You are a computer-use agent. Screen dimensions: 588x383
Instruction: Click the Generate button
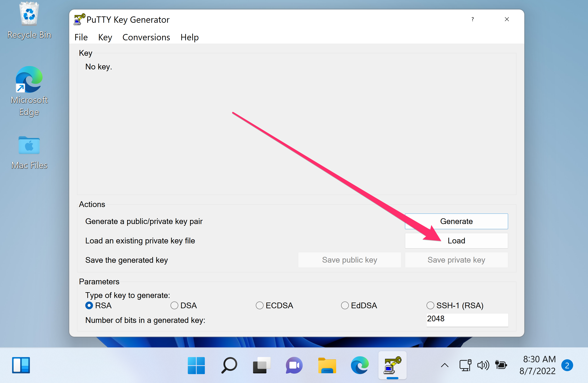[x=456, y=221]
